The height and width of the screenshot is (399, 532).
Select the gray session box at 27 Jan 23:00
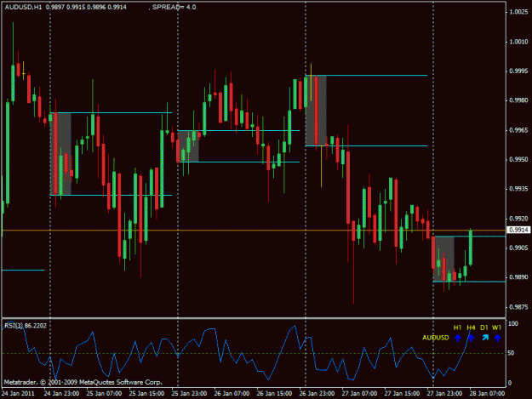coord(443,259)
